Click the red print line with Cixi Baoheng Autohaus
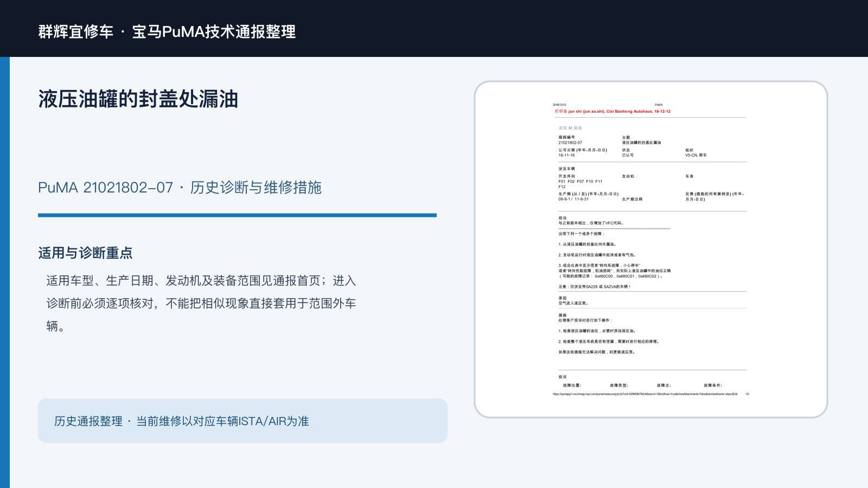This screenshot has width=868, height=488. [612, 111]
